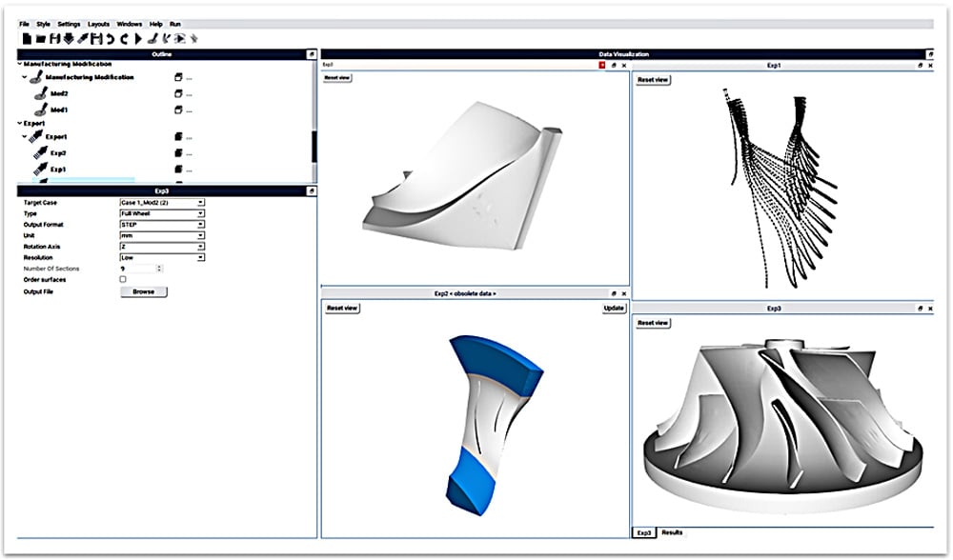Image resolution: width=953 pixels, height=560 pixels.
Task: Reset view in the Exp2 blade viewport
Action: (342, 308)
